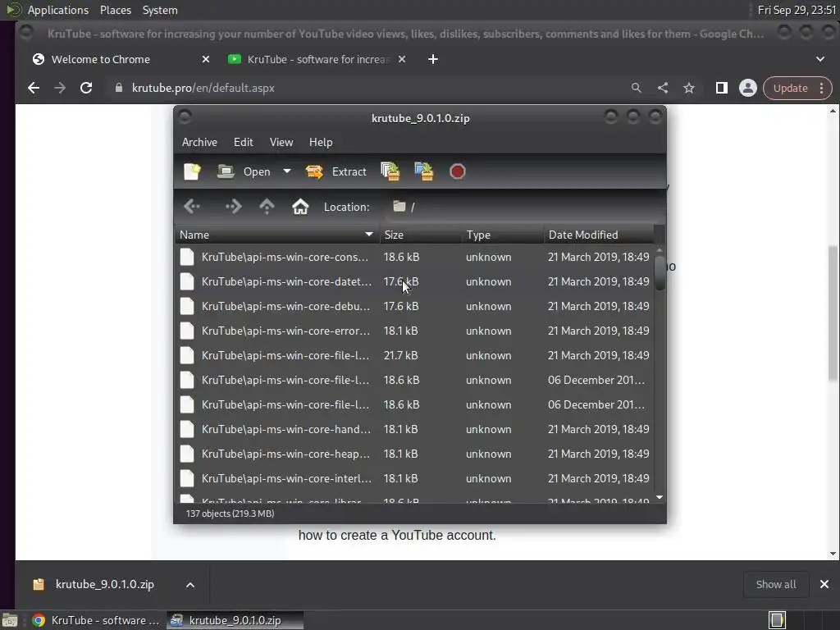The image size is (840, 630).
Task: Open Chrome profile avatar
Action: pyautogui.click(x=748, y=88)
